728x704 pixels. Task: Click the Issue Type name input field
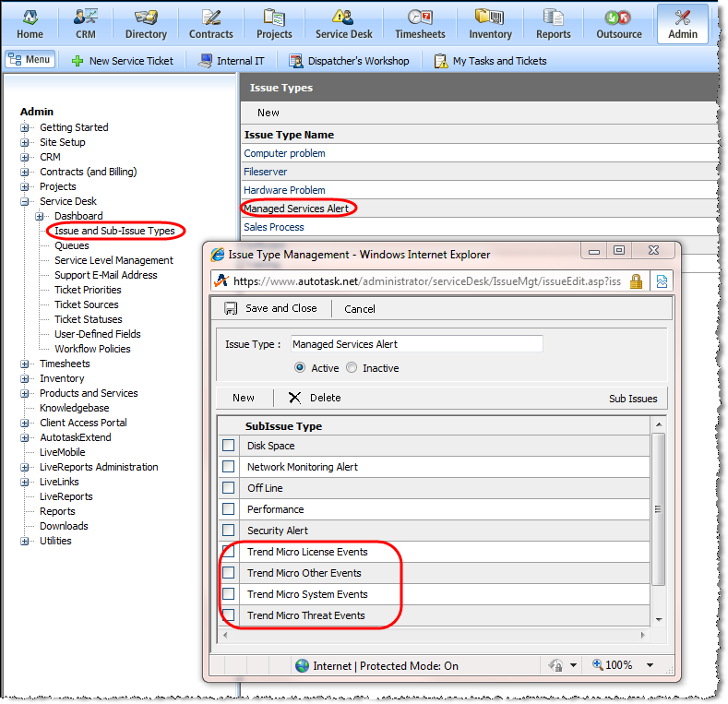[x=416, y=344]
